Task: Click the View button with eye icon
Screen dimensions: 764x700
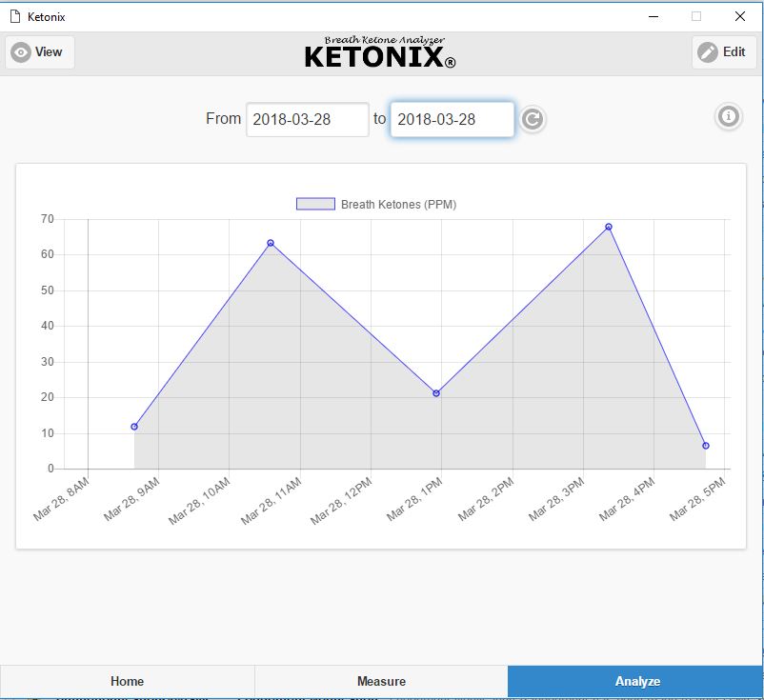Action: (40, 52)
